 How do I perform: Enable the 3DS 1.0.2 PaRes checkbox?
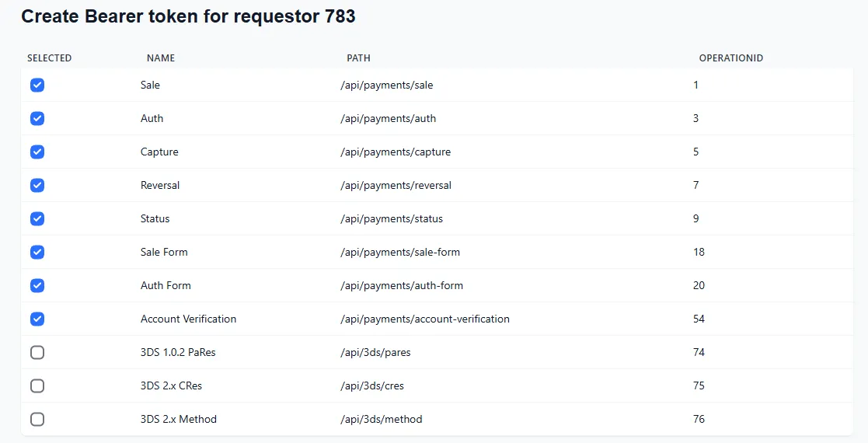pos(37,353)
